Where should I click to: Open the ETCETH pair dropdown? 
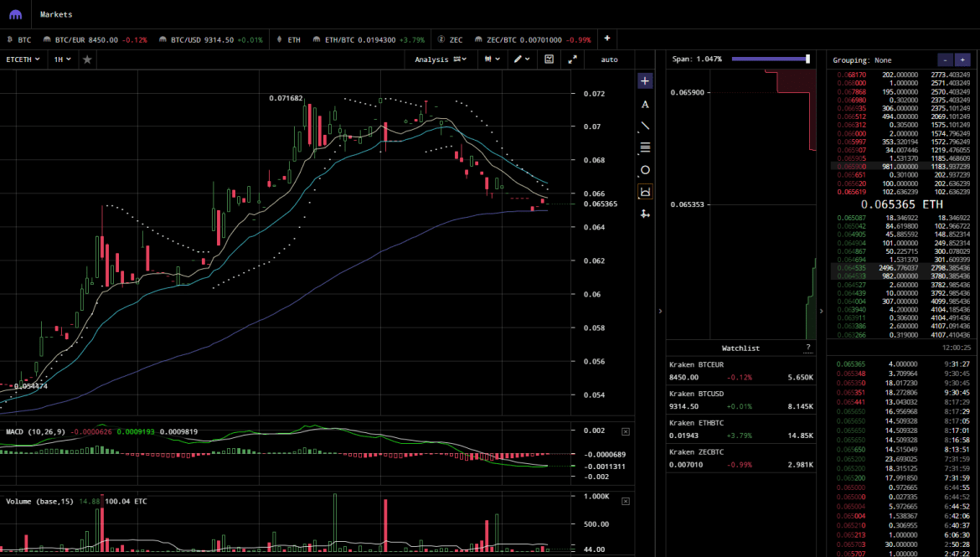pos(23,59)
